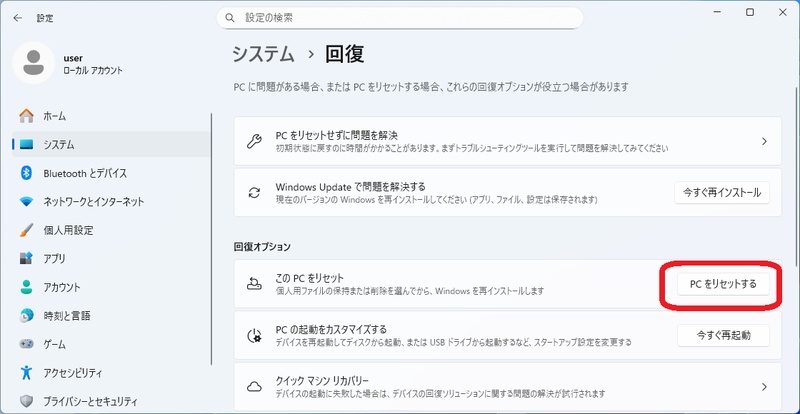Click the power gear icon for startup customization

point(254,335)
